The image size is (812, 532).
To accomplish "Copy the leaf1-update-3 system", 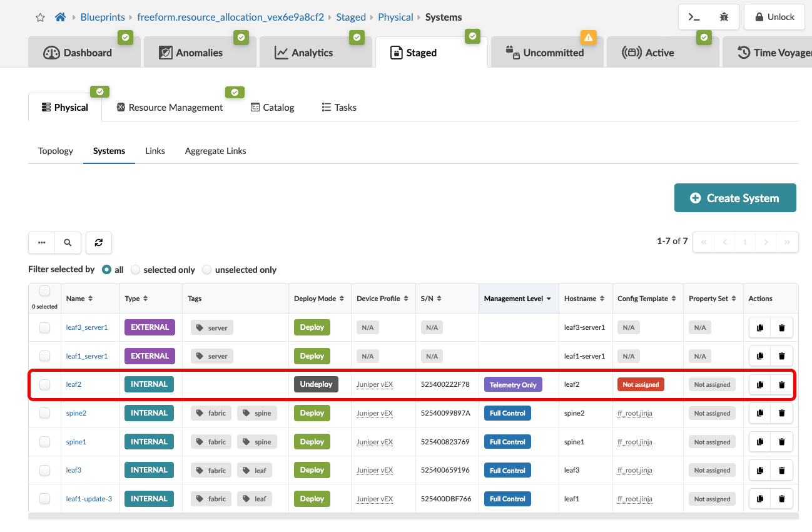I will [x=760, y=499].
